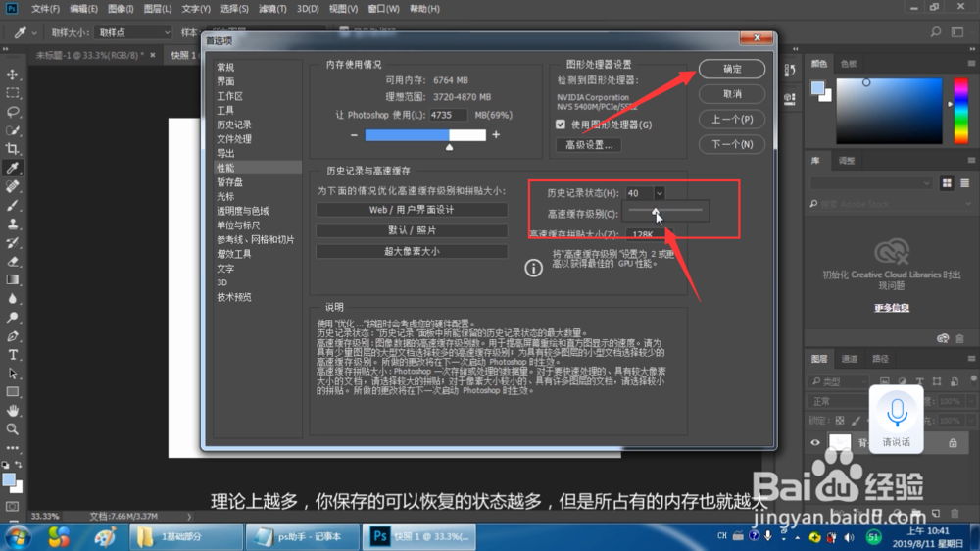Screen dimensions: 980x551
Task: Select the Zoom tool
Action: [13, 429]
